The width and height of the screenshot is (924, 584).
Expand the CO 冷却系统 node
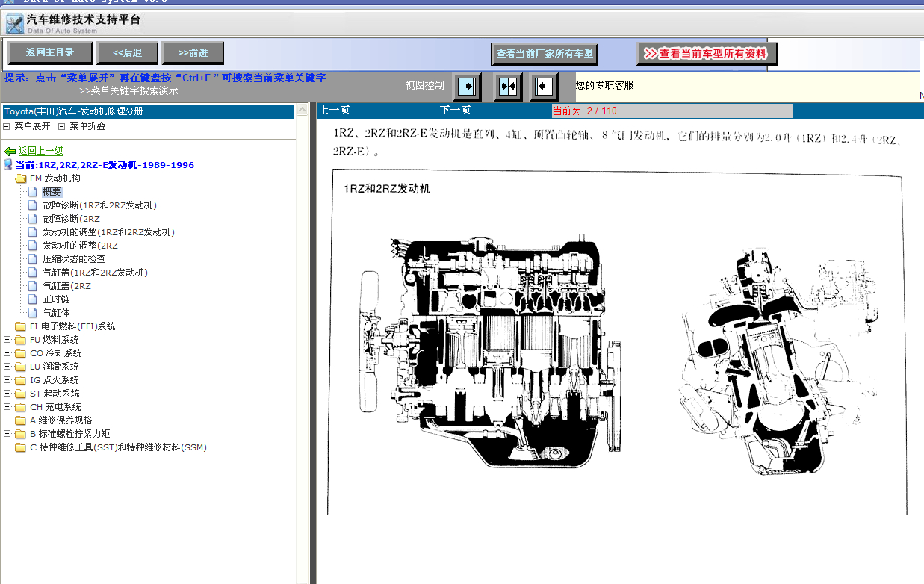[x=7, y=353]
